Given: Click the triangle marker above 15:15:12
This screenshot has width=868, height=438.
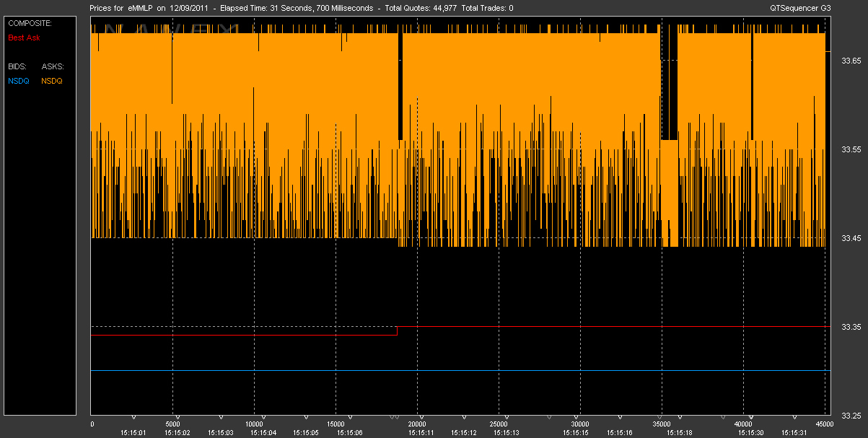Looking at the screenshot, I should coord(463,417).
